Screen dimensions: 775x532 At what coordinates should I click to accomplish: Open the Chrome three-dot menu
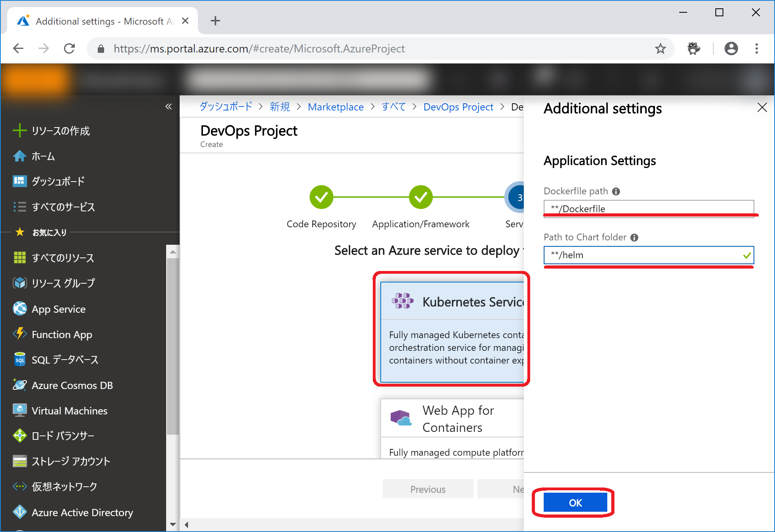[x=756, y=48]
